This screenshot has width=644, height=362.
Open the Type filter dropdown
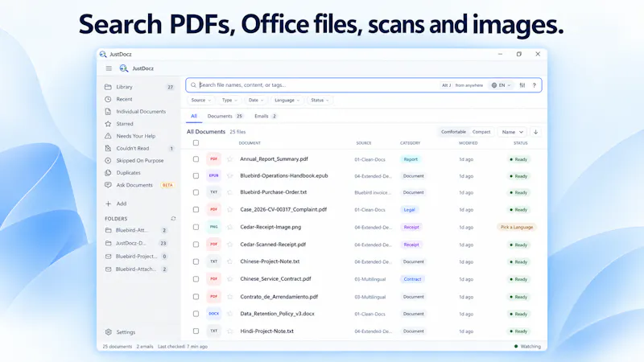229,100
